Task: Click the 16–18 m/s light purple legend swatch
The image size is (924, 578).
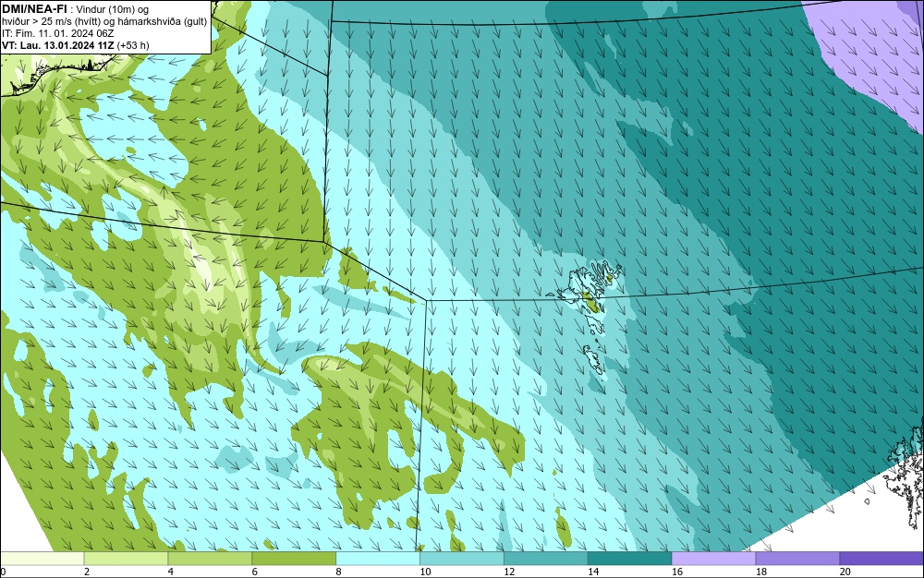Action: [713, 558]
